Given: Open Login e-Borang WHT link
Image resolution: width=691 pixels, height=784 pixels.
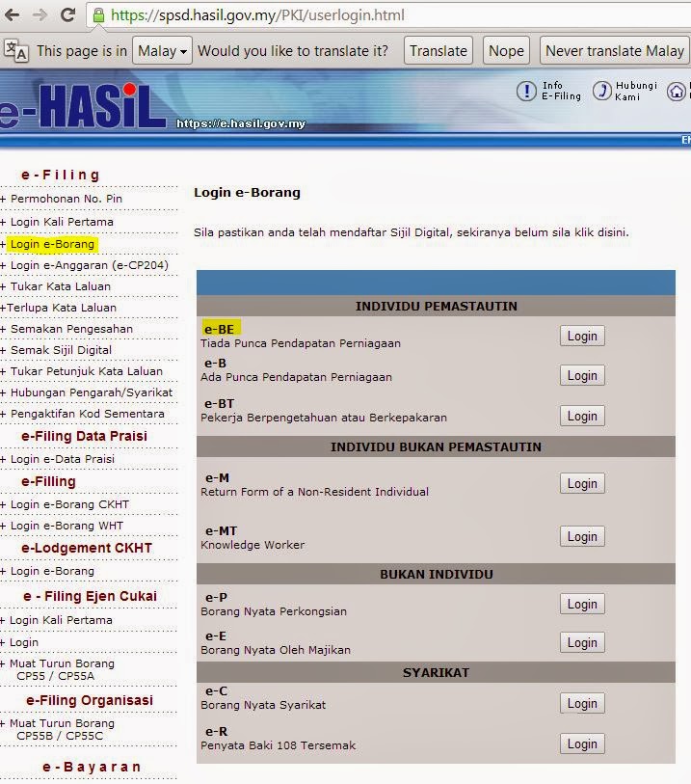Looking at the screenshot, I should [x=66, y=526].
